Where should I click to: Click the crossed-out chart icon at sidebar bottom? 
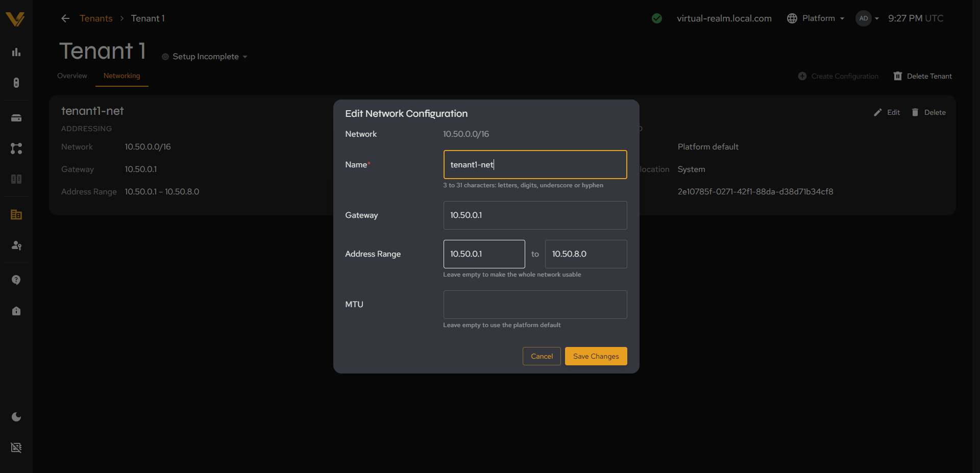16,447
